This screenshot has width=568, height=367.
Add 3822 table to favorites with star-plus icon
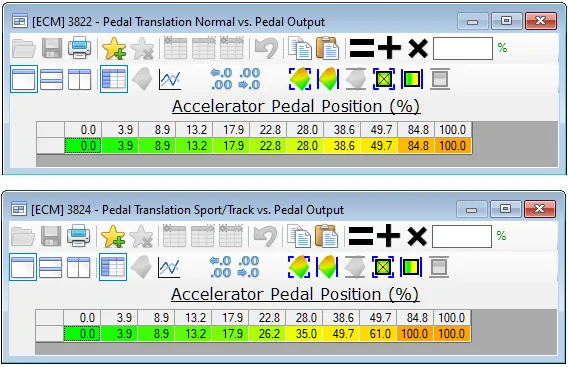114,48
